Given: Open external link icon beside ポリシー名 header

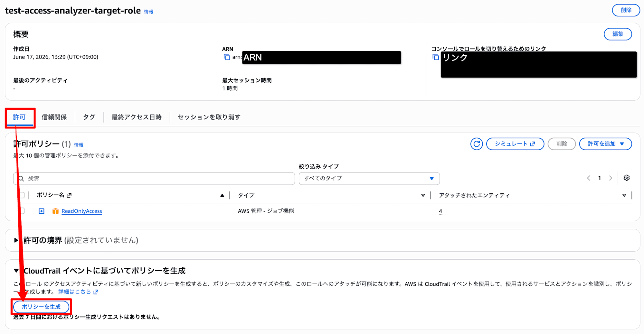Looking at the screenshot, I should click(x=69, y=195).
